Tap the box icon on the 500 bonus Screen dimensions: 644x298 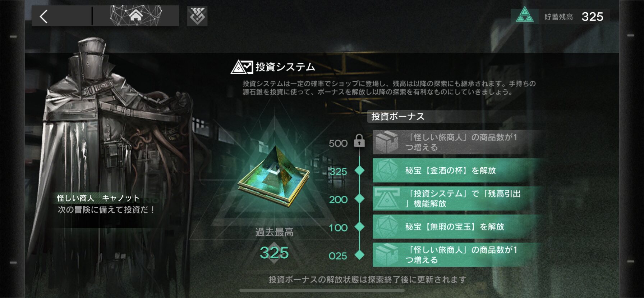point(387,142)
